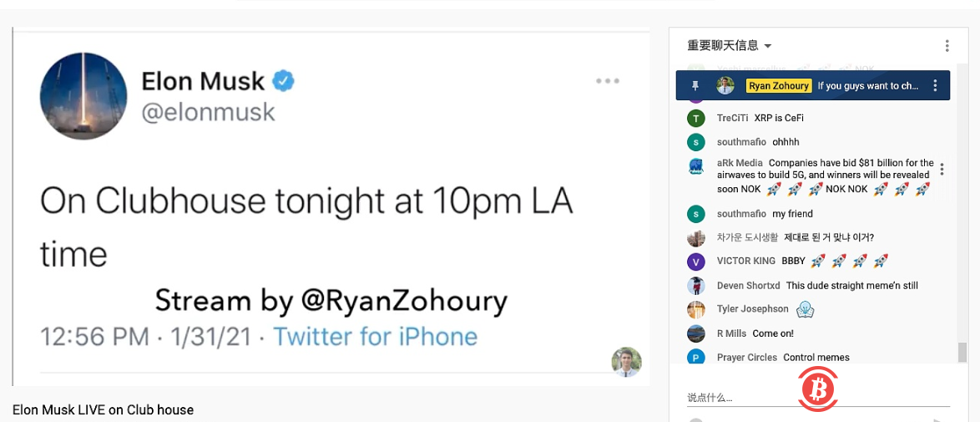This screenshot has width=980, height=422.
Task: Click the aRk Media channel avatar
Action: (x=696, y=165)
